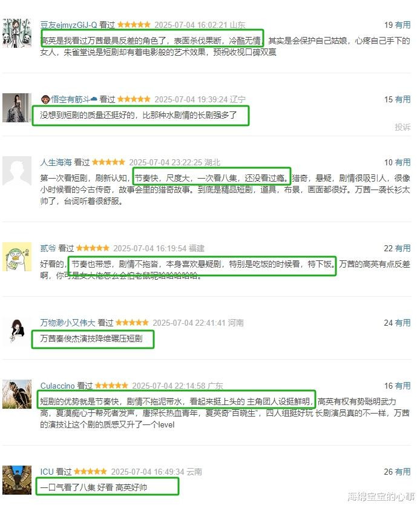This screenshot has height=508, width=420.
Task: Open avatar of 豆友ejmyzGiJ-Q with pandas
Action: (17, 33)
